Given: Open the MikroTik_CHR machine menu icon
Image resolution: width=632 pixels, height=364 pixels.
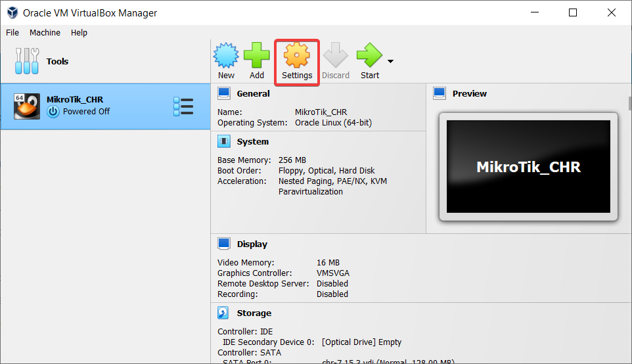Looking at the screenshot, I should tap(183, 106).
